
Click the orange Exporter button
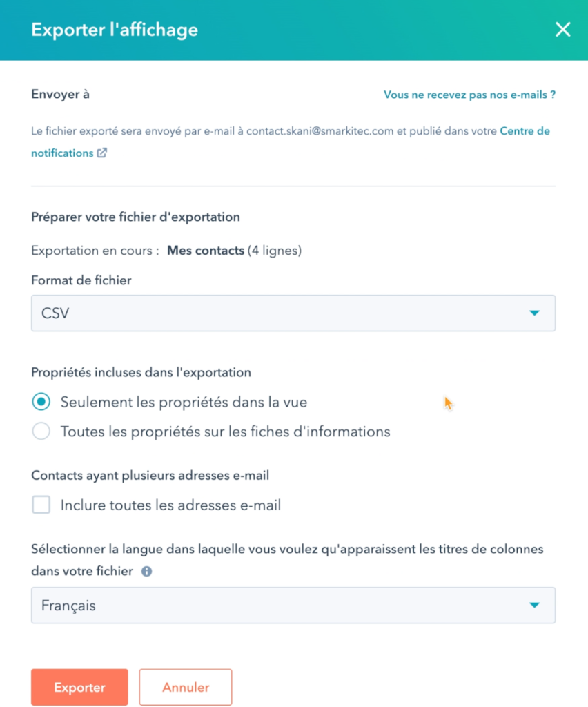pyautogui.click(x=80, y=687)
